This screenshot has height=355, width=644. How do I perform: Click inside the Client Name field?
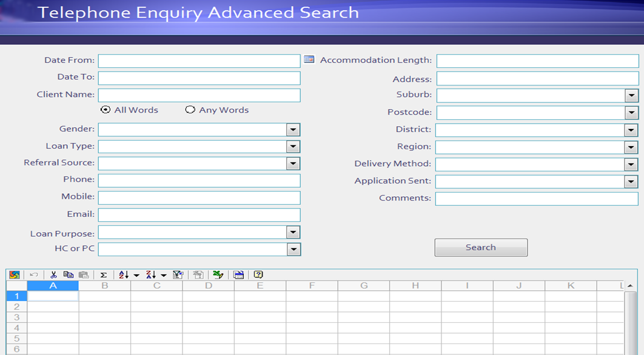[199, 95]
